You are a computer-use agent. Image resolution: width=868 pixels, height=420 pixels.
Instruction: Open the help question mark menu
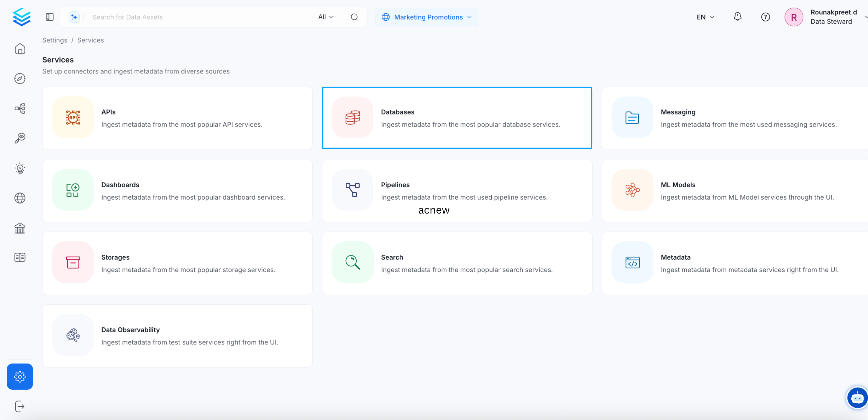point(765,17)
